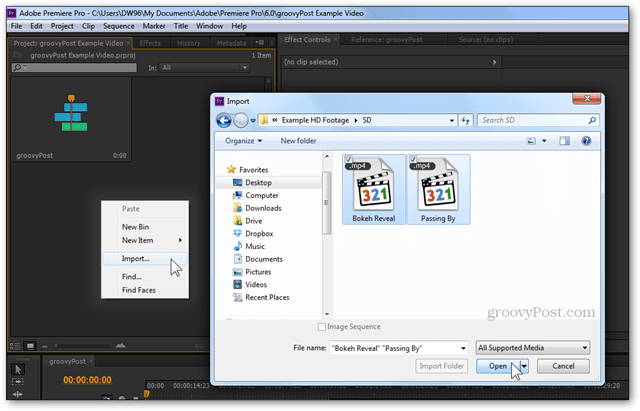Refresh the SD folder location

465,120
